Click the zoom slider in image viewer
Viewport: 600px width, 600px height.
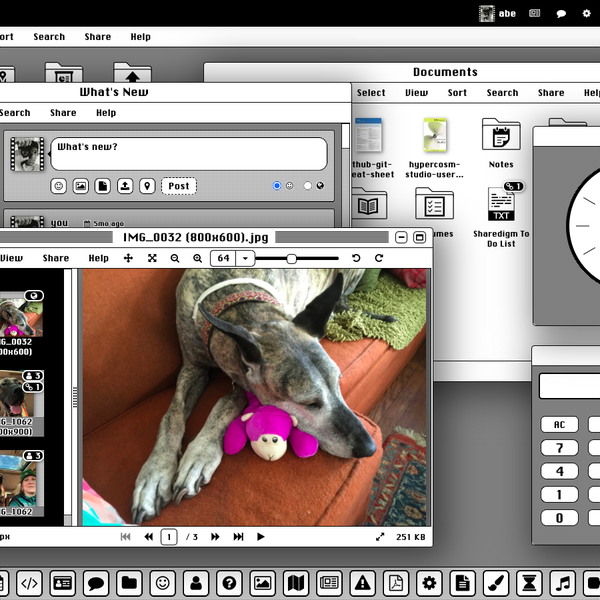pyautogui.click(x=291, y=258)
